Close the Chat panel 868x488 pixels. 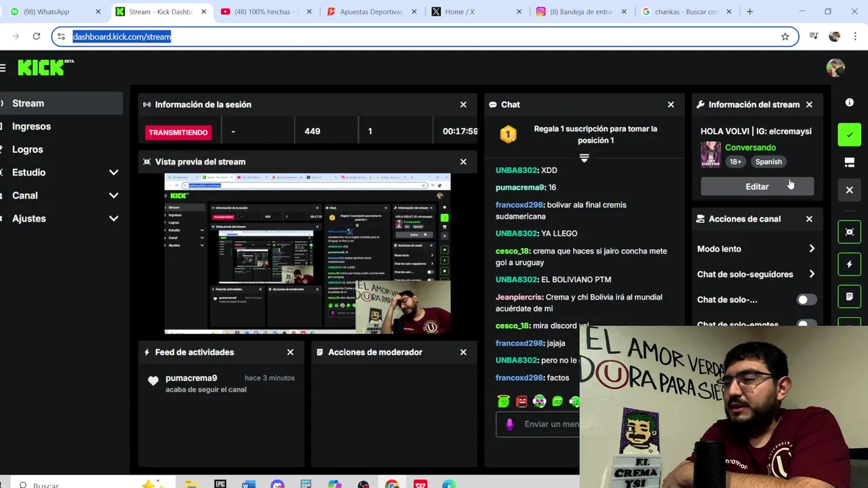(x=671, y=104)
